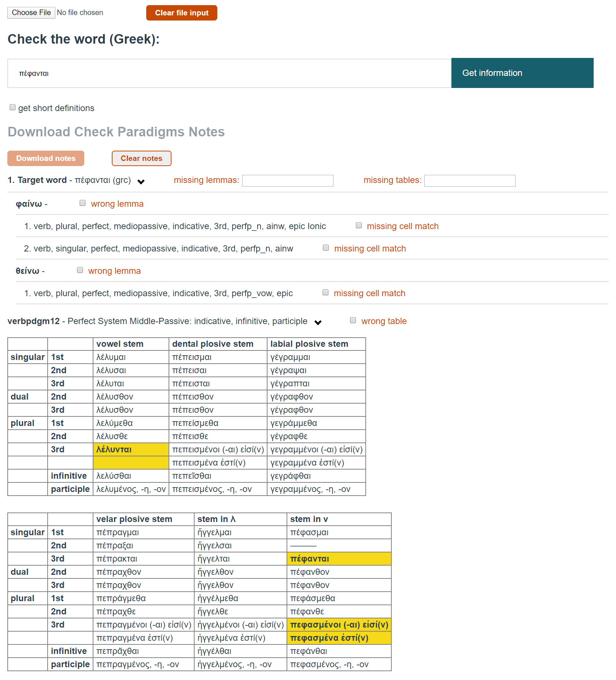The height and width of the screenshot is (680, 616).
Task: Check missing cell match for singular perfect parse
Action: tap(326, 248)
